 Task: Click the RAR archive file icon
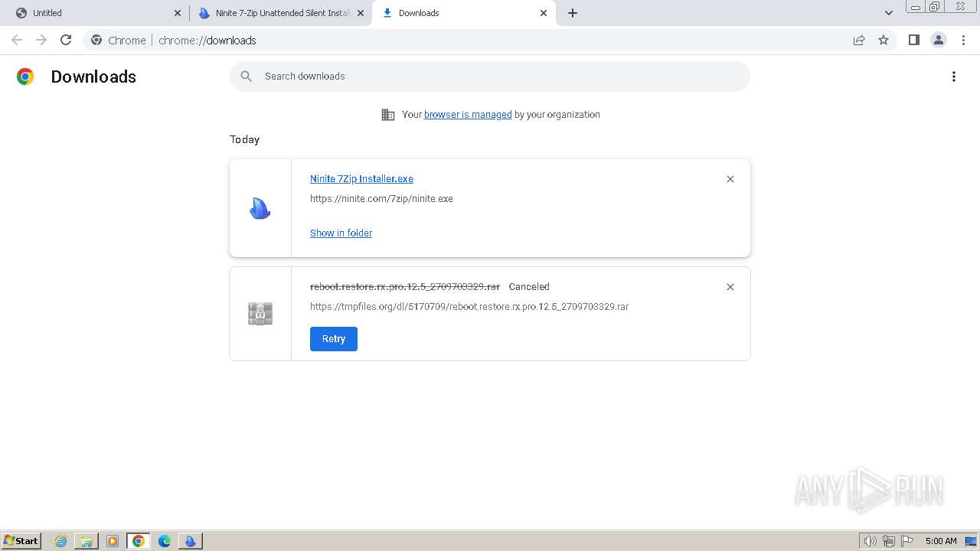pos(260,314)
